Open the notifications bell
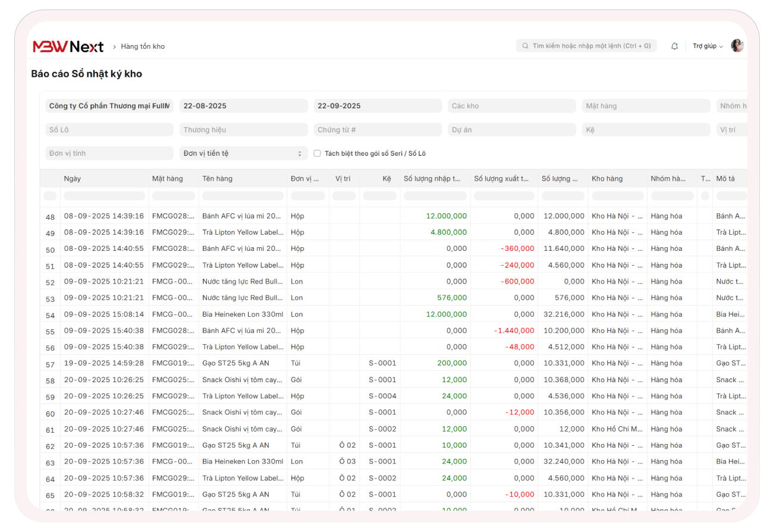The width and height of the screenshot is (773, 532). 674,46
